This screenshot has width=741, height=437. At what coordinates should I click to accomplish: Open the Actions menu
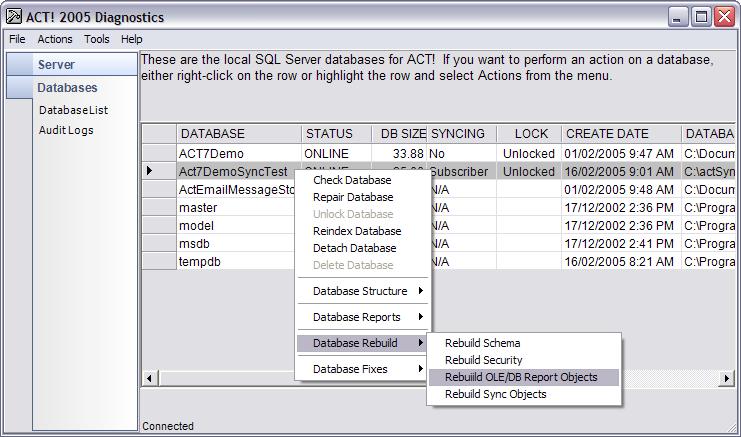pyautogui.click(x=55, y=39)
